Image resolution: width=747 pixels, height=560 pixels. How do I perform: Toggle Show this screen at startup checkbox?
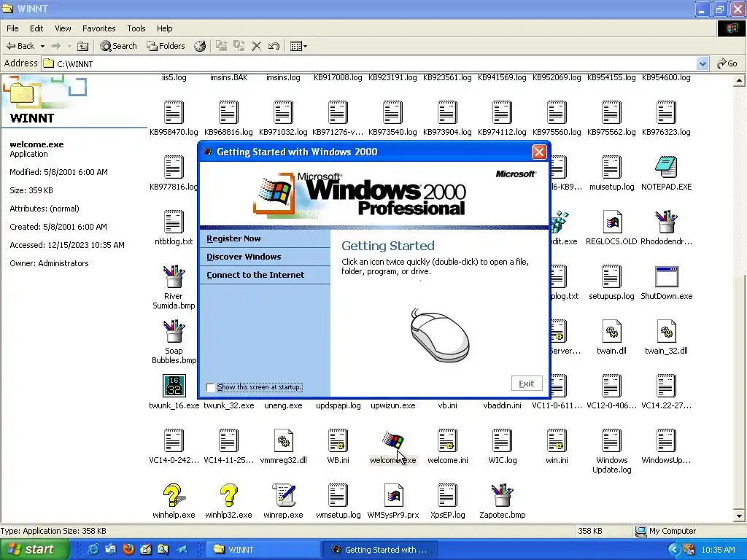(x=211, y=387)
